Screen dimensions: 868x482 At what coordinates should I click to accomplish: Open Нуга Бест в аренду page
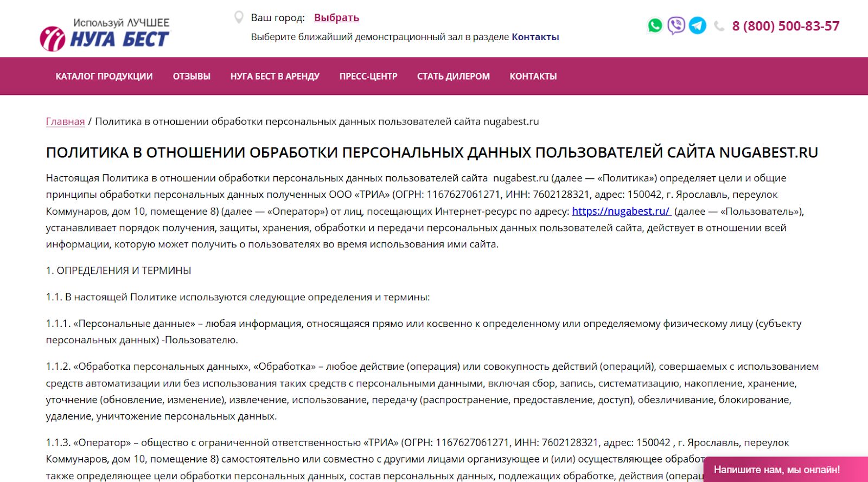click(x=275, y=76)
